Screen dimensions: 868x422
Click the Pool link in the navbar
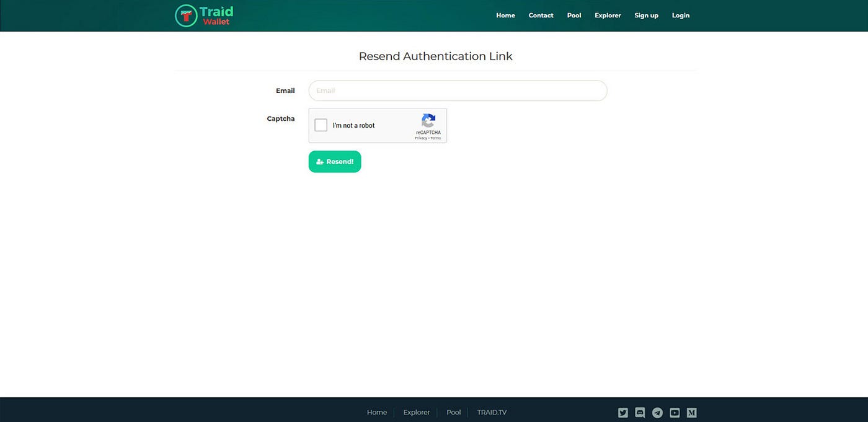pyautogui.click(x=573, y=15)
